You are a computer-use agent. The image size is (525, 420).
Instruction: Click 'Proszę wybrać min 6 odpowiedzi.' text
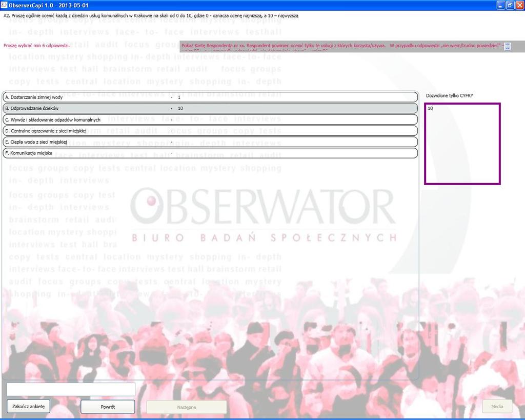coord(36,46)
